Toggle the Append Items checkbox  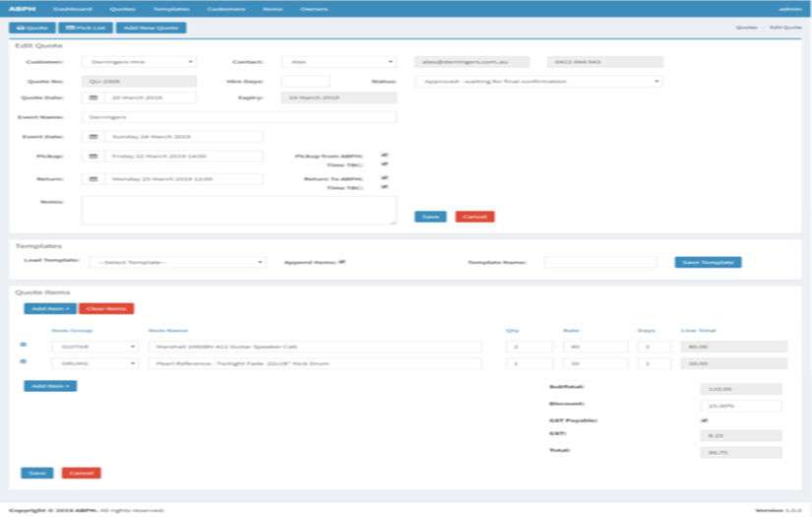click(x=342, y=262)
